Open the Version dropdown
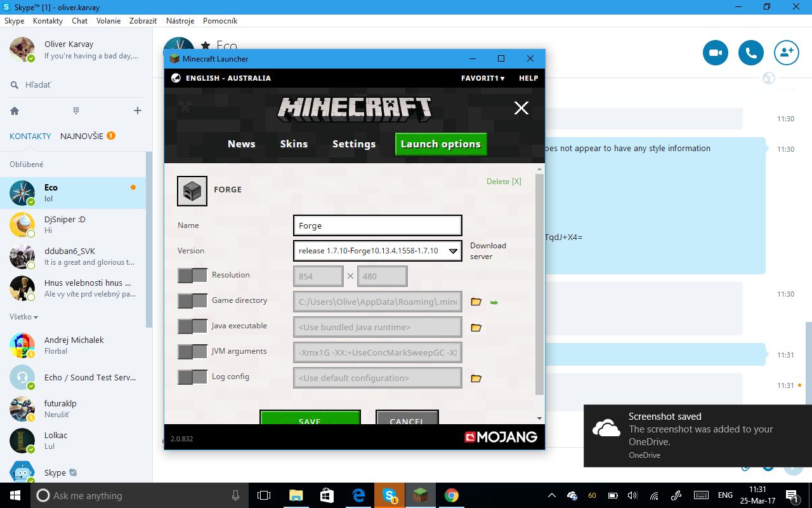Screen dimensions: 812x508 coord(377,251)
